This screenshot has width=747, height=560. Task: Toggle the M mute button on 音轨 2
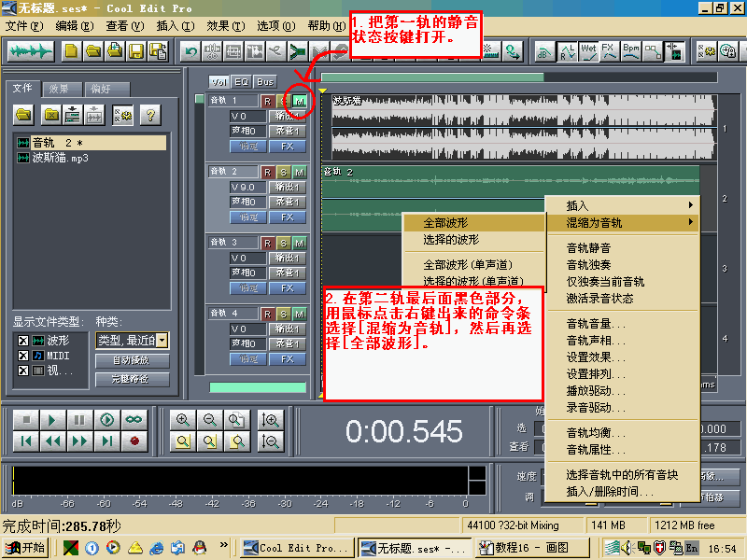pos(299,172)
